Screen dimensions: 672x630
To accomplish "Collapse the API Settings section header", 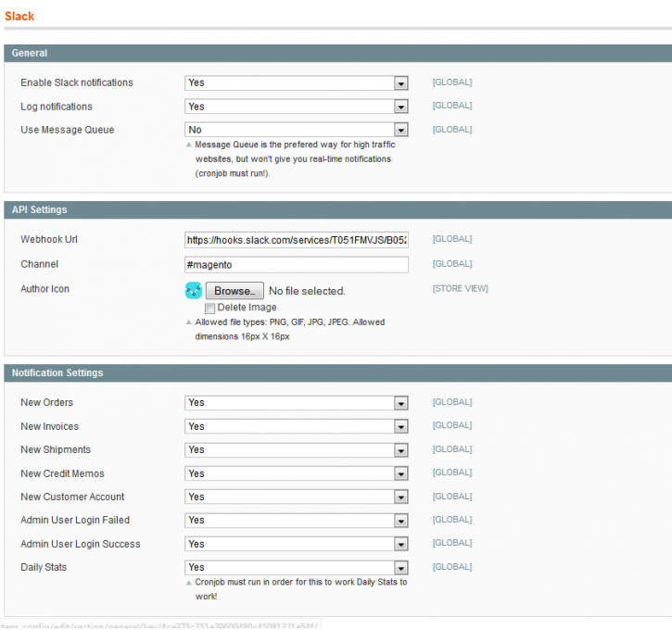I will coord(337,210).
